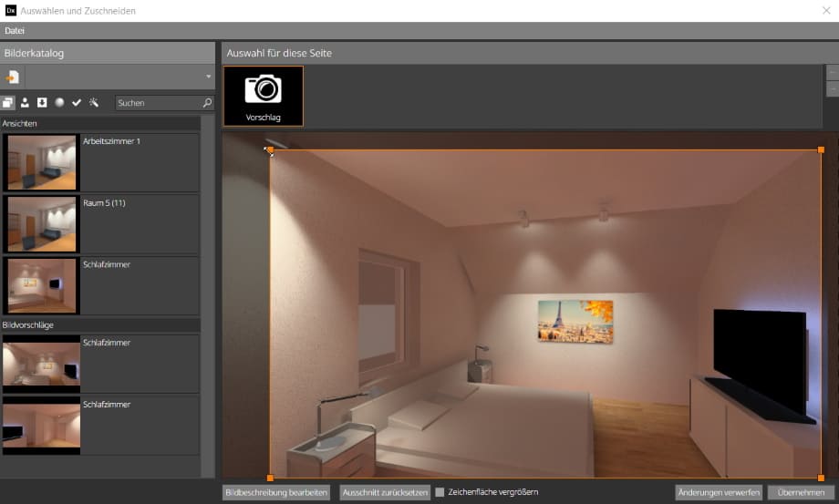Enable Zeichenfläche vergrößern checkbox
Screen dimensions: 839x504
440,492
